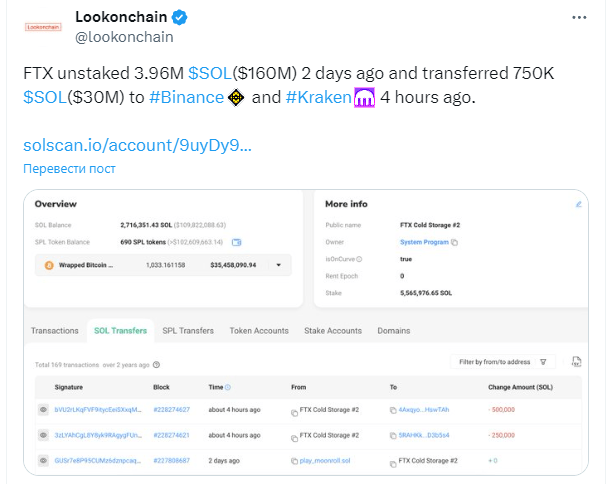This screenshot has width=607, height=484.
Task: Open Filter by from/to address dropdown
Action: click(503, 362)
